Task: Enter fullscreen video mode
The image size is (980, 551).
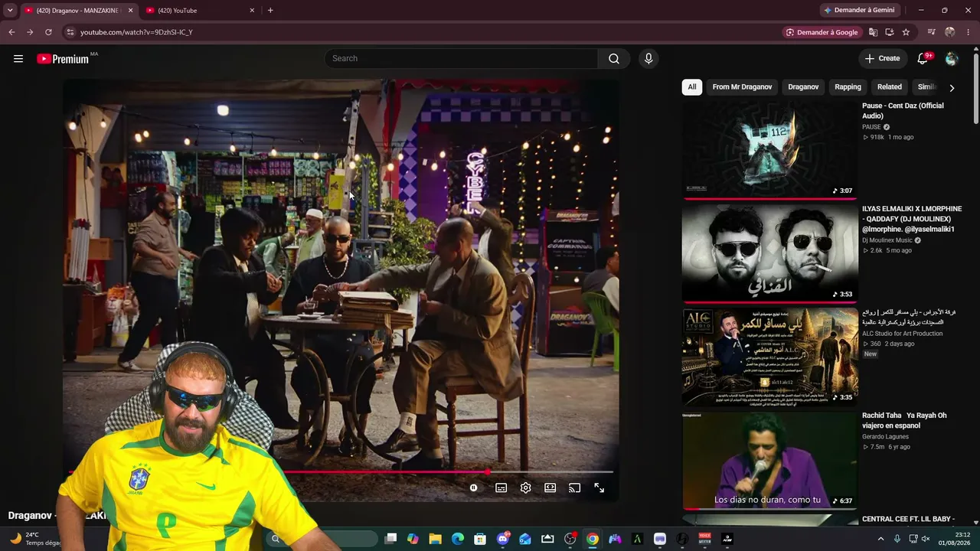Action: click(599, 488)
